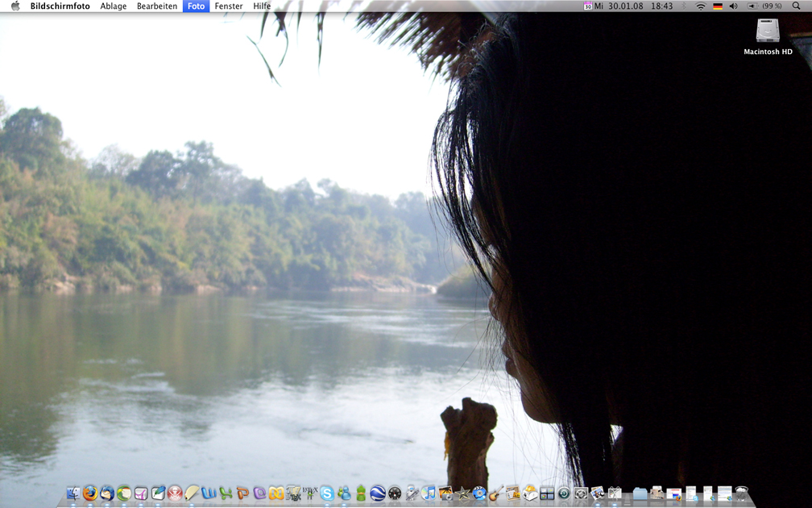Open the Bearbeiten menu
This screenshot has width=812, height=508.
(157, 6)
